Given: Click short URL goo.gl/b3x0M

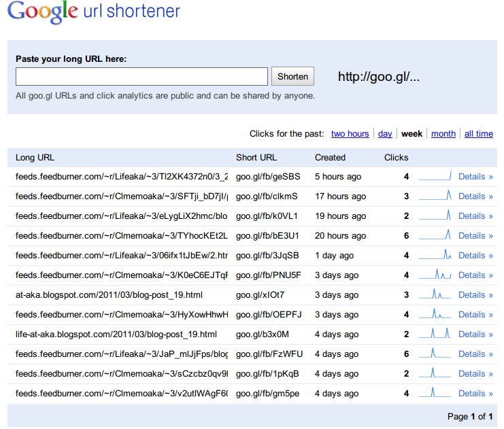Looking at the screenshot, I should click(263, 334).
